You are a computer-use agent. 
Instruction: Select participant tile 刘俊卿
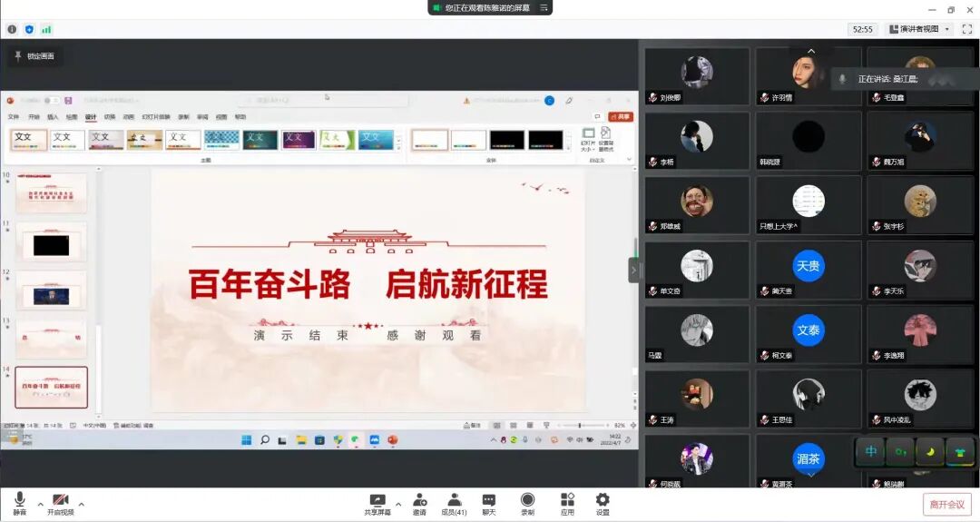click(697, 76)
